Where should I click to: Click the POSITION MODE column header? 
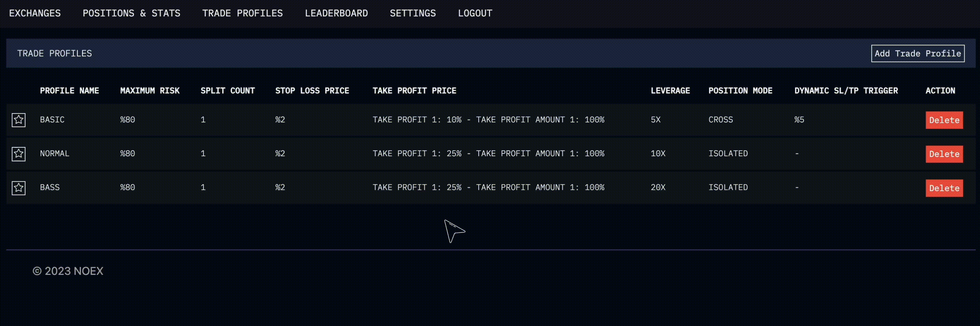(740, 91)
